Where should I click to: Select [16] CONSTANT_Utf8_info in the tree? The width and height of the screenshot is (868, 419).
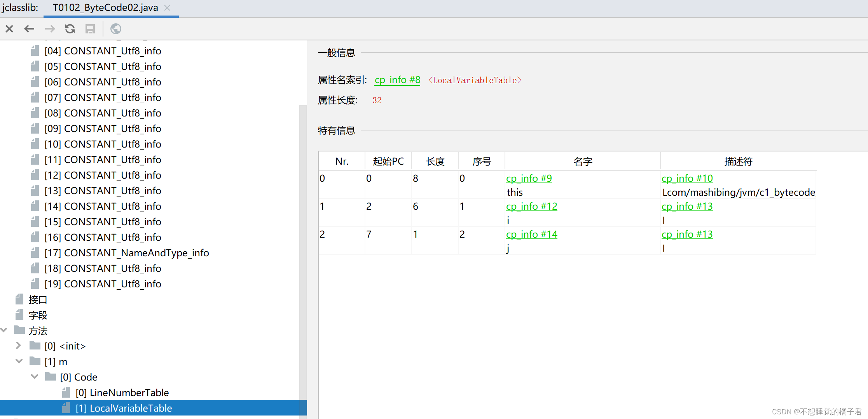(103, 237)
